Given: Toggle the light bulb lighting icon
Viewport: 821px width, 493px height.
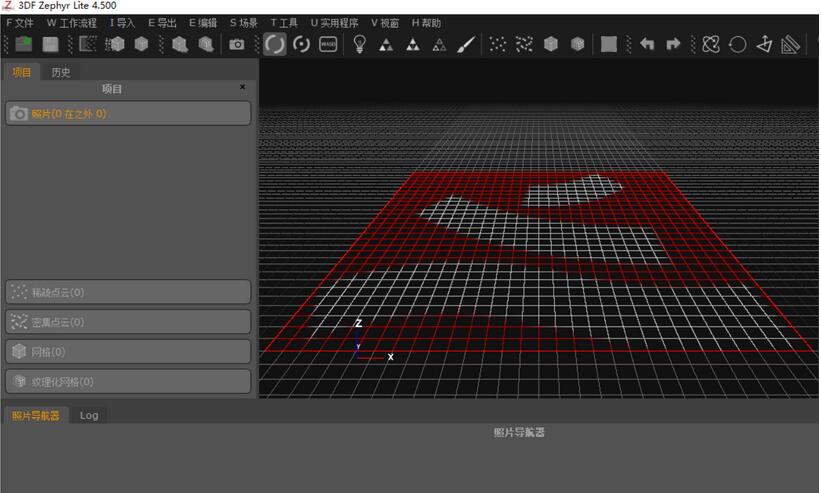Looking at the screenshot, I should (x=359, y=44).
